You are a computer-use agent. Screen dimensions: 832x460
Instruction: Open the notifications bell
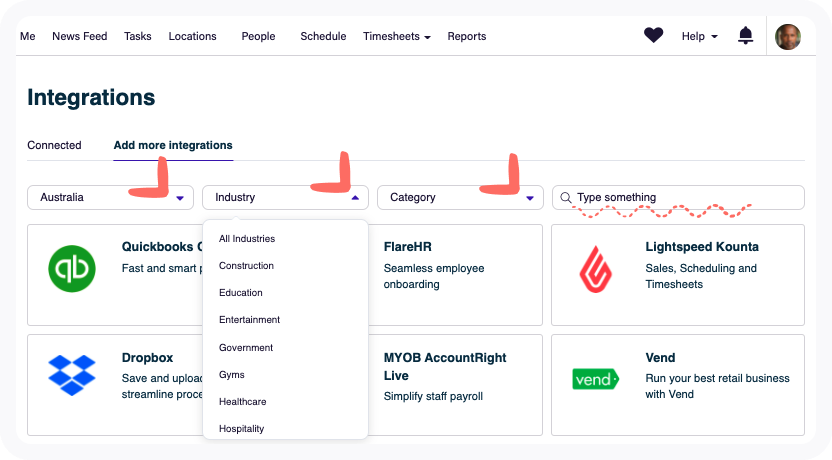point(746,36)
